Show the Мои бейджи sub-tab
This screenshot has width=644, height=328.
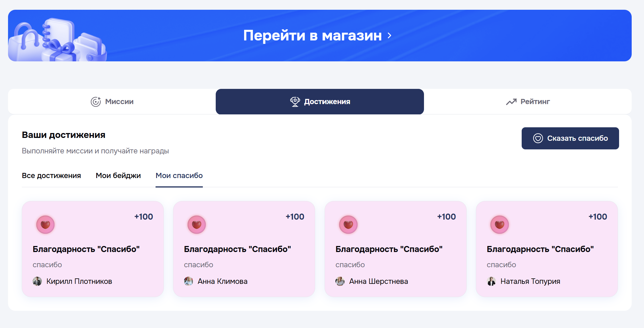(x=118, y=175)
